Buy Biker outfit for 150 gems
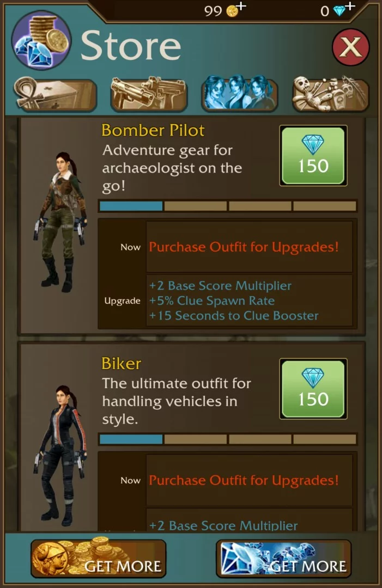Image resolution: width=382 pixels, height=588 pixels. (313, 389)
